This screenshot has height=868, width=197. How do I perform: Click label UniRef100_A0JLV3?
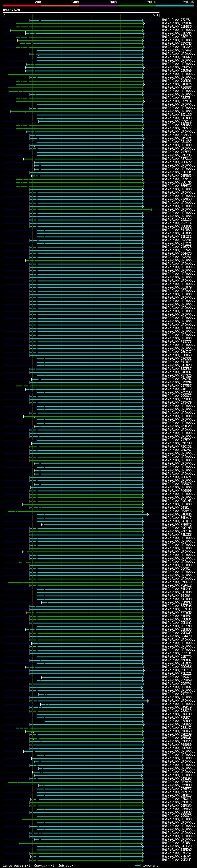(177, 426)
